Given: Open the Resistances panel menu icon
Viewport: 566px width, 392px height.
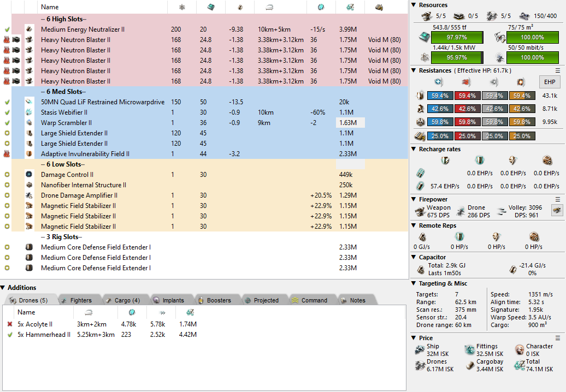Looking at the screenshot, I should tap(558, 70).
